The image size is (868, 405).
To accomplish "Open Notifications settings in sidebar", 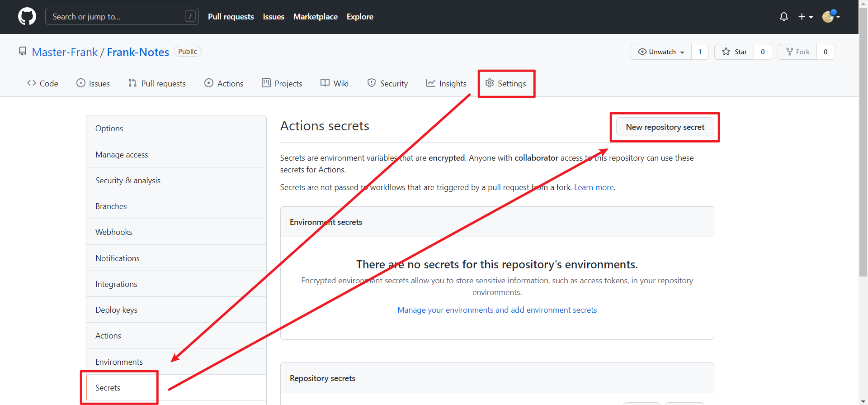I will [x=176, y=258].
